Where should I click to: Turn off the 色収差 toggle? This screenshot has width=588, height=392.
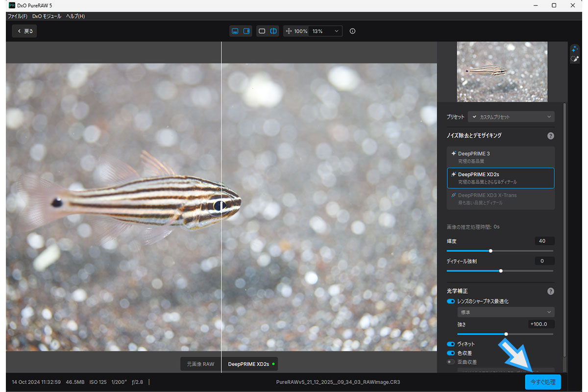451,353
